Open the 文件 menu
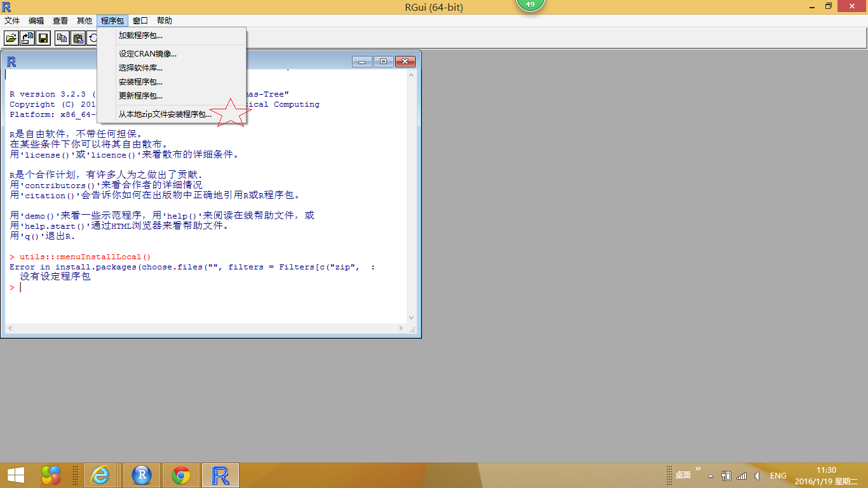 tap(12, 21)
